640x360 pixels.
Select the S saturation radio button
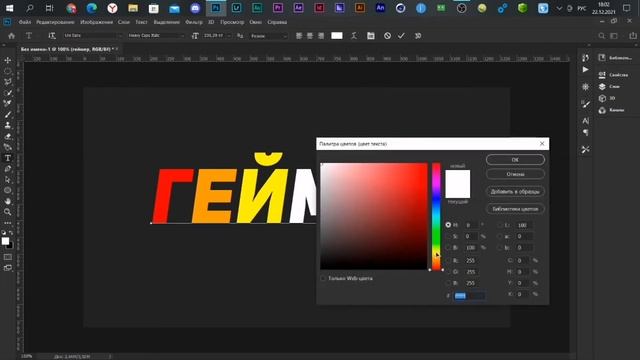pyautogui.click(x=448, y=236)
